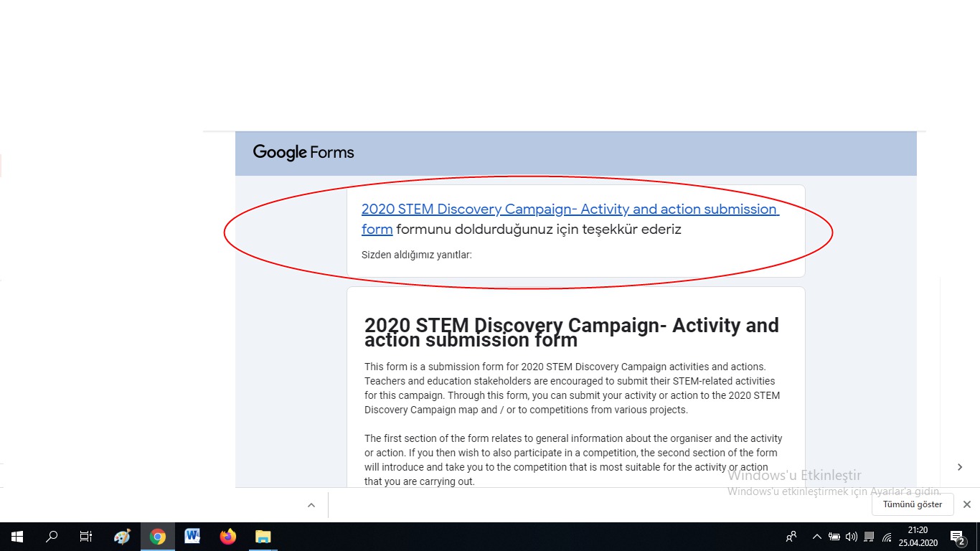Close the downloads bar with X

tap(966, 504)
